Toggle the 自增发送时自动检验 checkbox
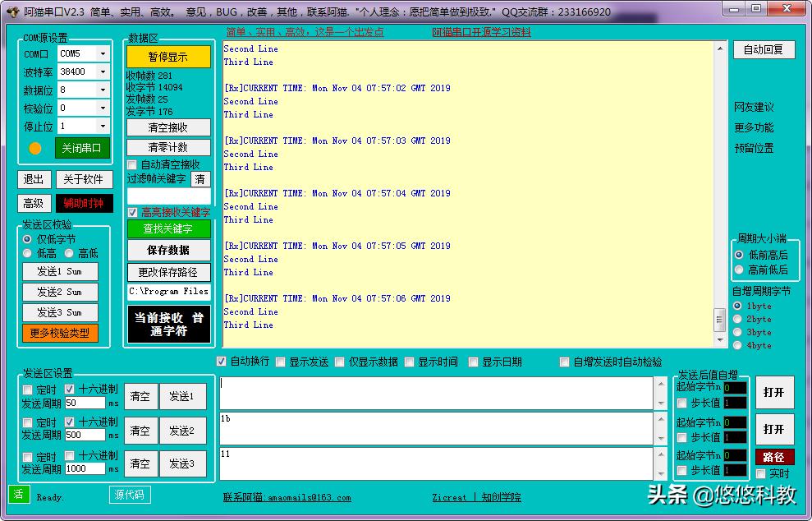 click(565, 362)
